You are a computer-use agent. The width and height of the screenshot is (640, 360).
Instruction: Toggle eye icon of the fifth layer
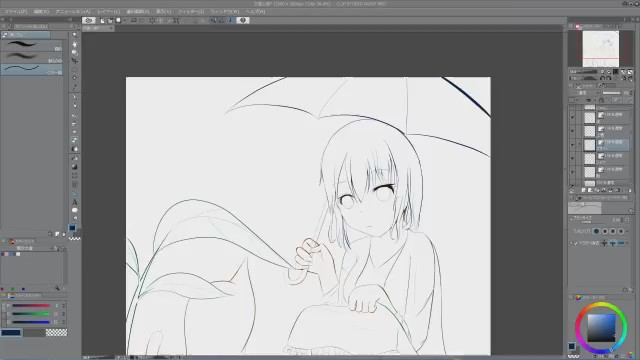coord(572,172)
